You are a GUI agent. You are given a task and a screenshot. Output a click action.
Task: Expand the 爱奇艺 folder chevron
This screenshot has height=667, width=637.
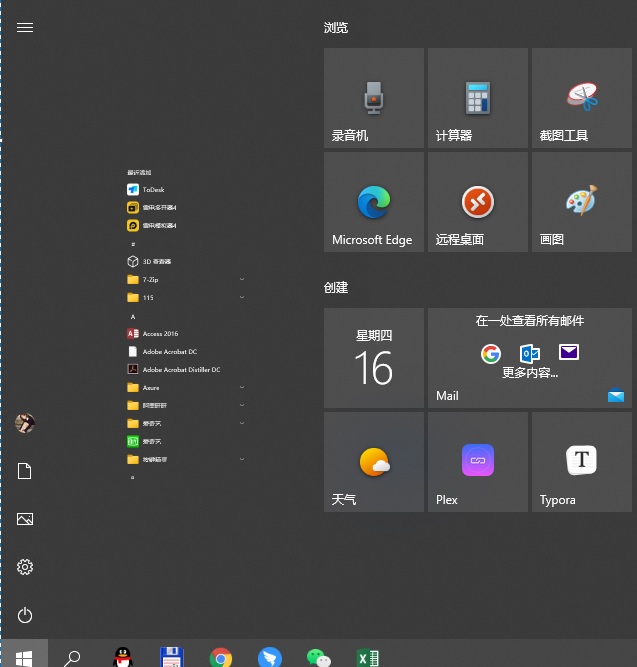point(242,423)
